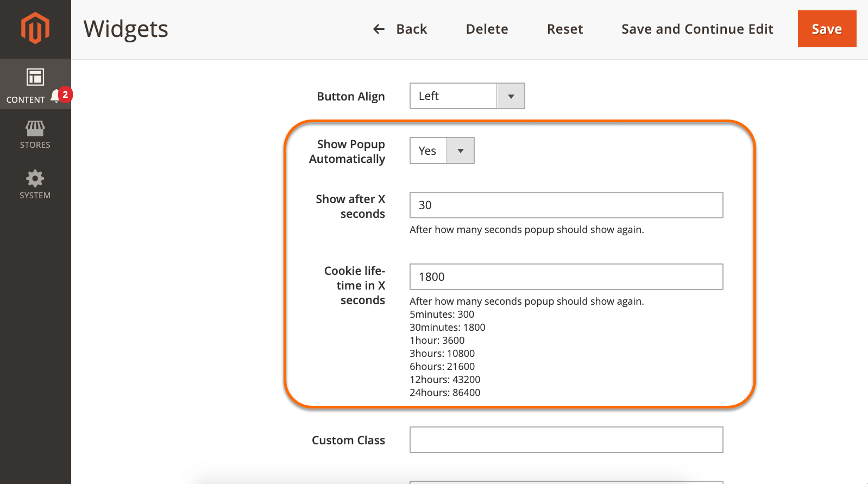The height and width of the screenshot is (484, 868).
Task: Click the Cookie lifetime in X seconds label
Action: pos(355,285)
